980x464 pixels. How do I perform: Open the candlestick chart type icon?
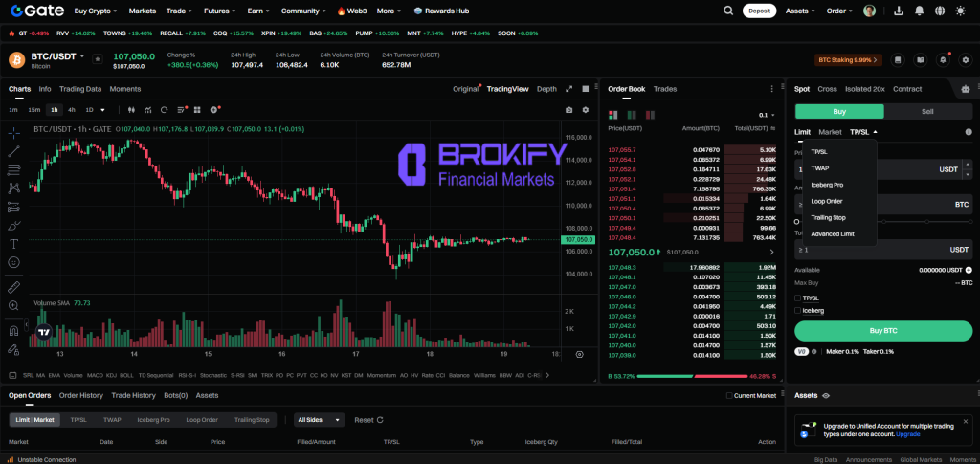(132, 110)
